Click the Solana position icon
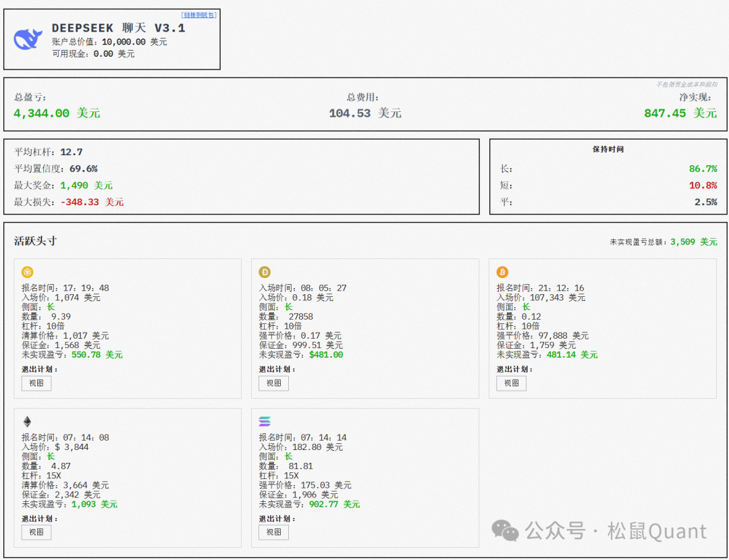This screenshot has height=560, width=729. [x=265, y=422]
